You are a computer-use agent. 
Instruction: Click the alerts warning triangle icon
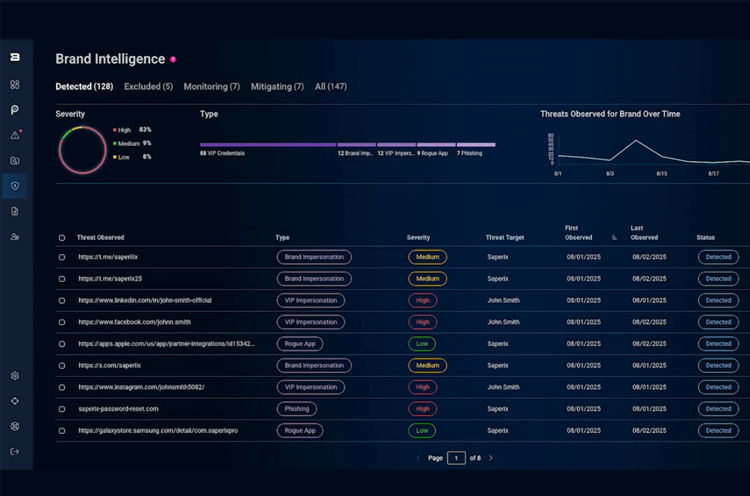pos(15,135)
